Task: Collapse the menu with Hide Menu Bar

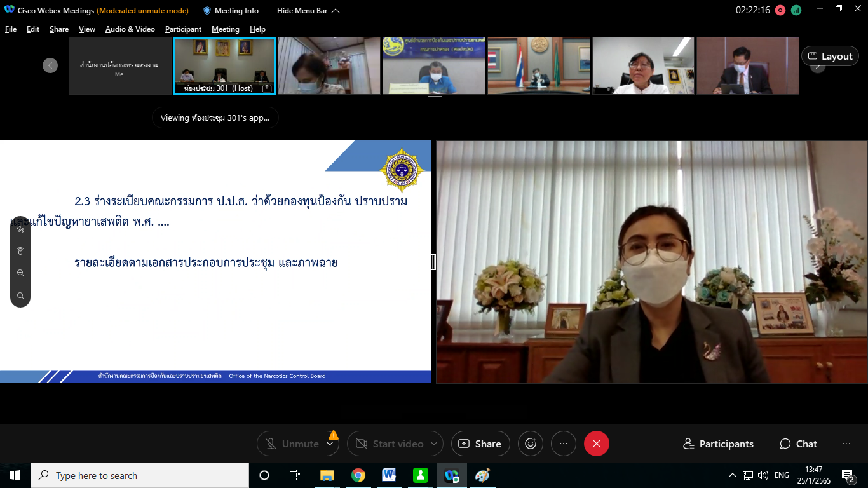Action: pos(308,11)
